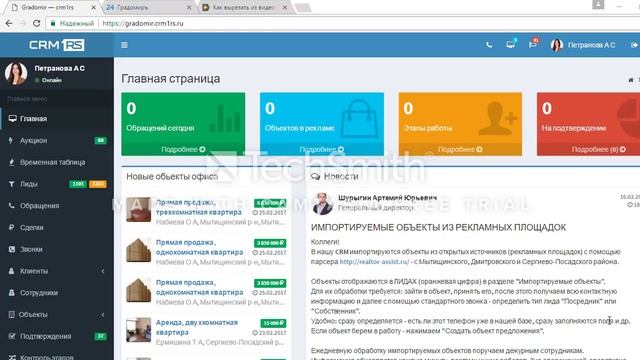Screen dimensions: 640x360
Task: Click the Новости speech bubble icon
Action: tap(316, 176)
